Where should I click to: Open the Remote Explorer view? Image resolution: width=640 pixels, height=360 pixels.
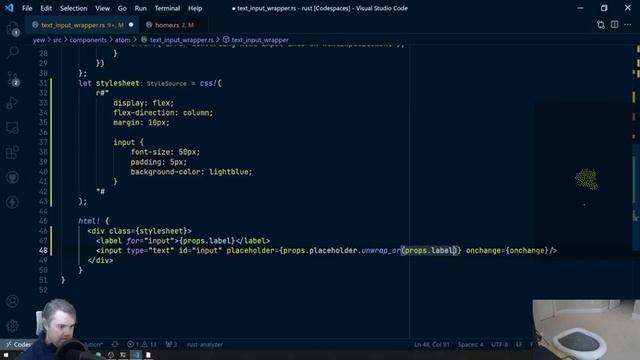pos(13,128)
